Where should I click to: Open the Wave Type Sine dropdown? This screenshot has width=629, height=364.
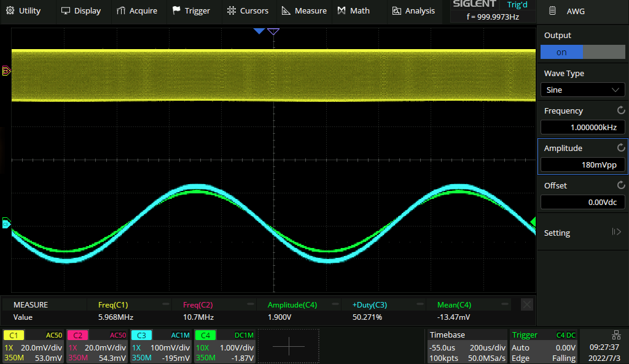[x=582, y=90]
